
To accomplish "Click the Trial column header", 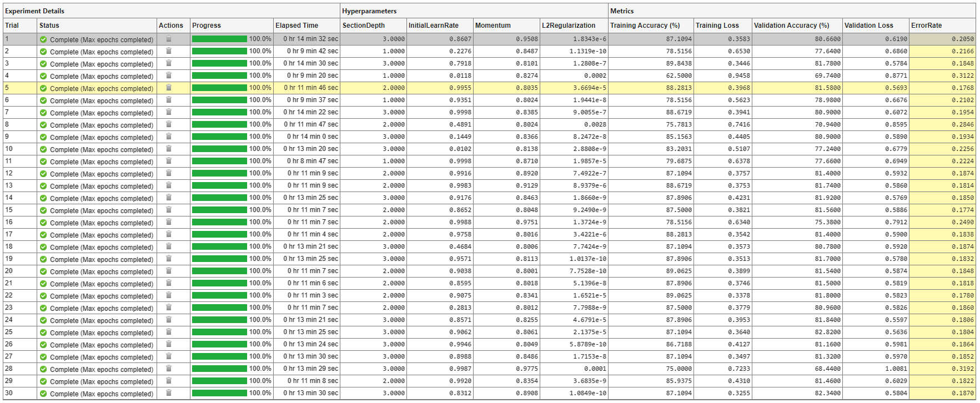I will click(12, 26).
